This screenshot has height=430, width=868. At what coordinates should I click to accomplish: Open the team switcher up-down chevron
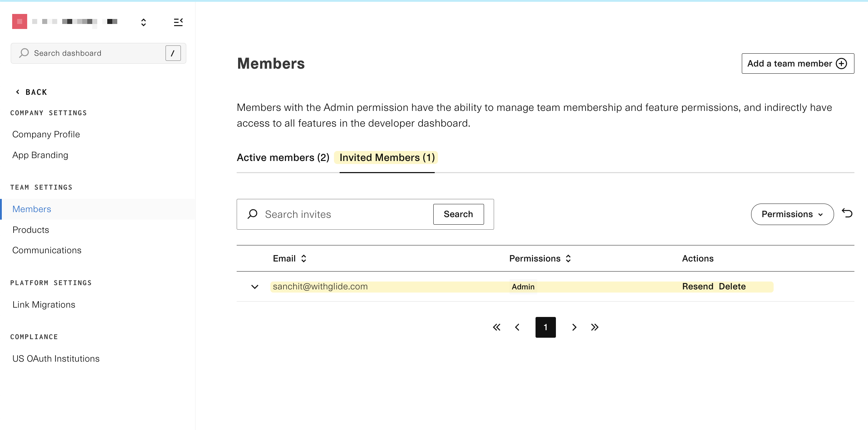pos(143,22)
